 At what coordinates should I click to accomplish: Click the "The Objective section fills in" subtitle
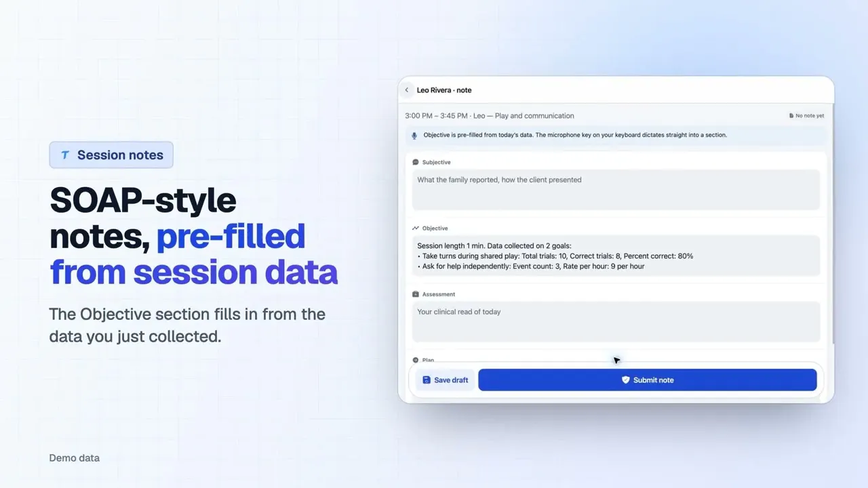[187, 325]
